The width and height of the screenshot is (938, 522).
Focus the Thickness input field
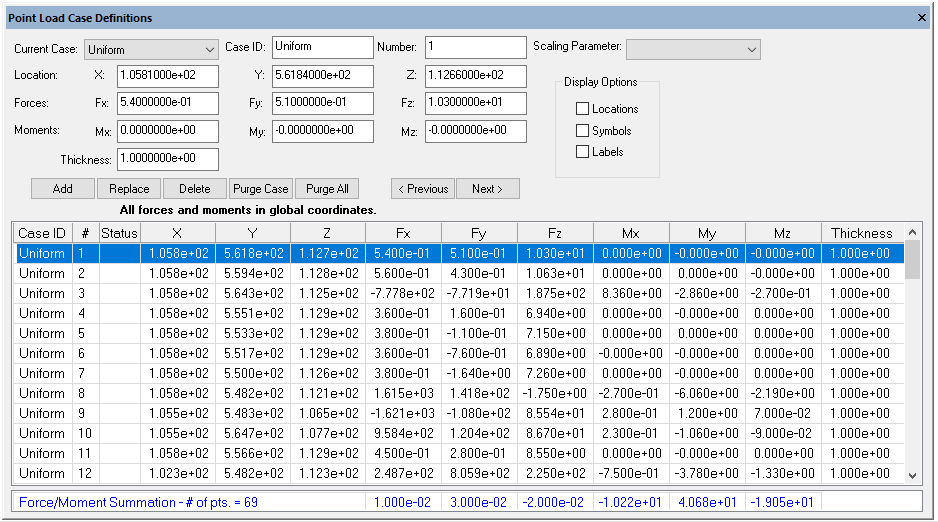tap(168, 159)
